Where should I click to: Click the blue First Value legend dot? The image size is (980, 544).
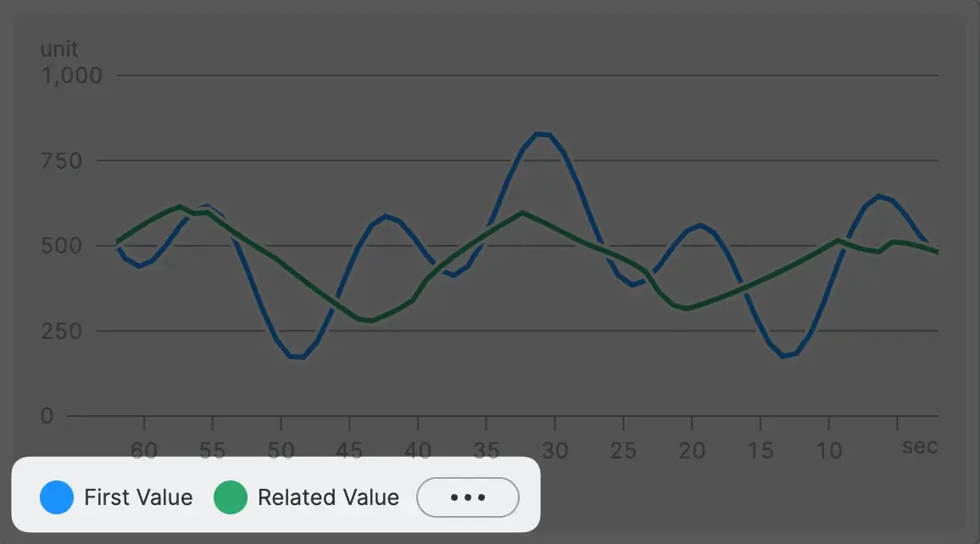pos(57,497)
